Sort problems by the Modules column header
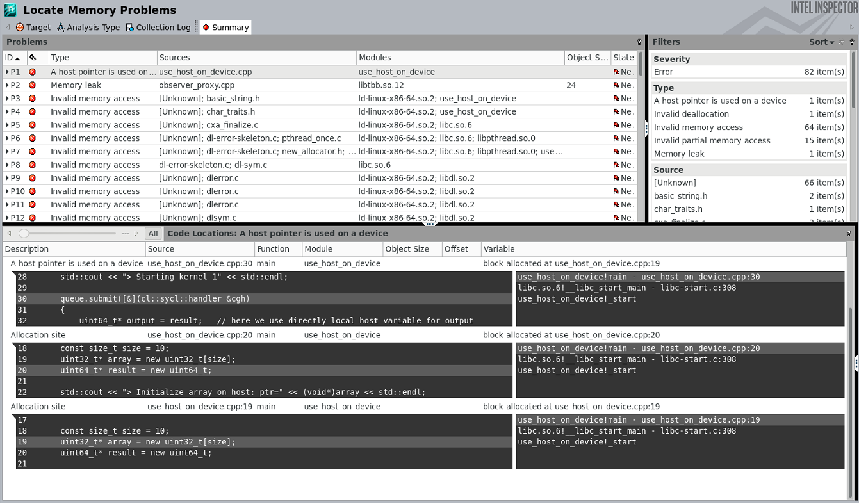This screenshot has width=859, height=504. (x=375, y=58)
